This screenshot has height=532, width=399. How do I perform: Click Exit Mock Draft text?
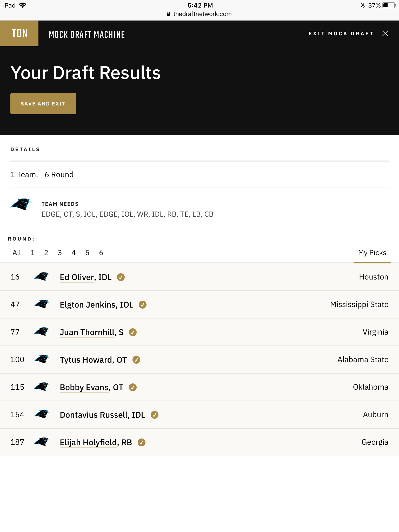tap(341, 34)
